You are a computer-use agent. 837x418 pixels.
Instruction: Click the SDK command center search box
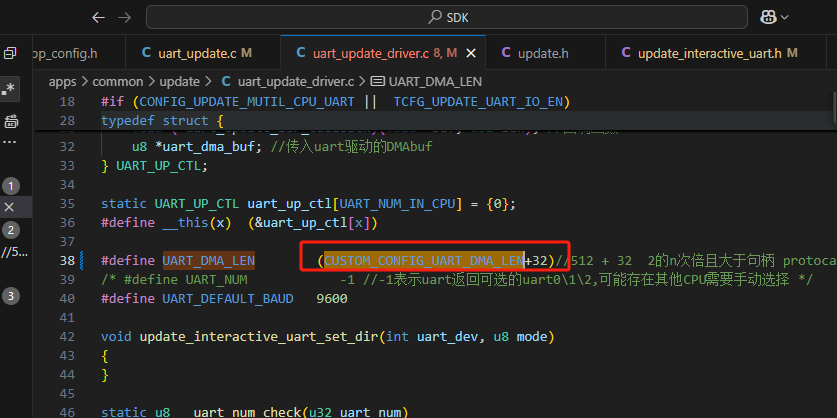coord(447,18)
